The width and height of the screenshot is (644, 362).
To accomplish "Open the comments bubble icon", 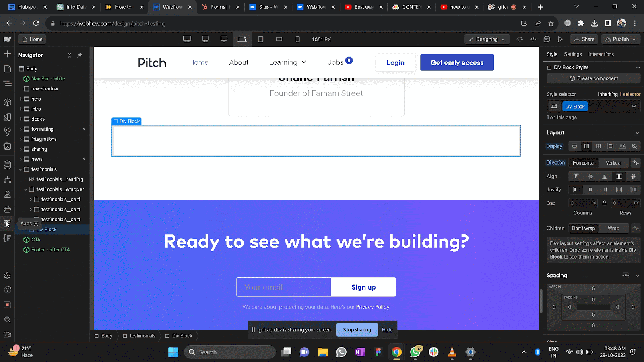I will 547,39.
